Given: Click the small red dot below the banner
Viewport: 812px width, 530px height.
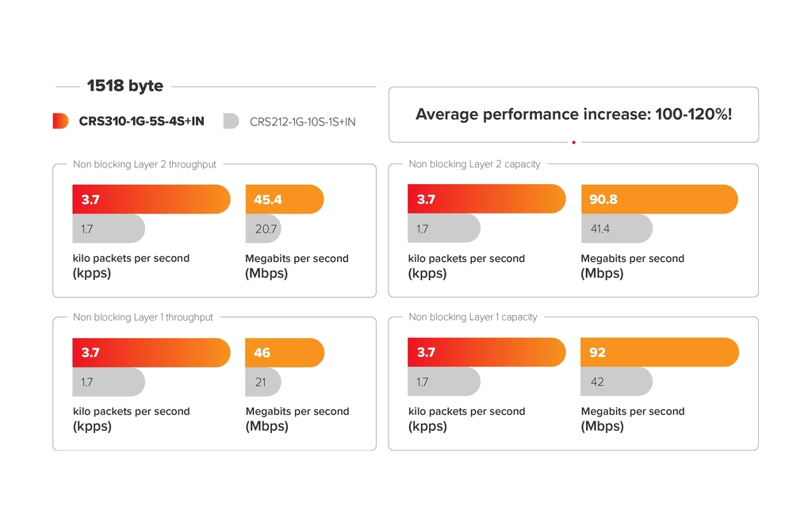Looking at the screenshot, I should coord(573,143).
